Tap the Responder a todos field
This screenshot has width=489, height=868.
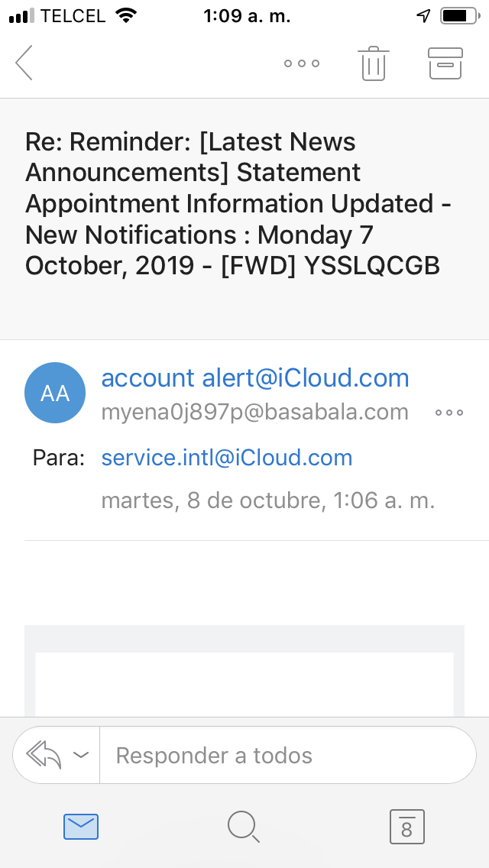click(287, 756)
